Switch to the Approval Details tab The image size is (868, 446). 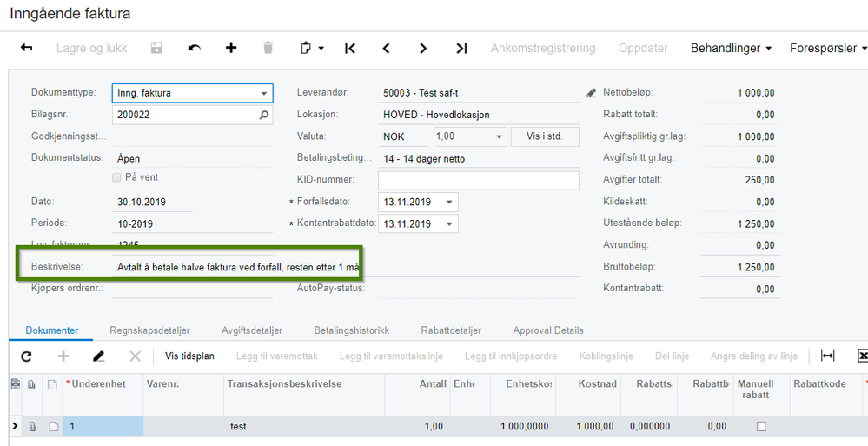[548, 330]
